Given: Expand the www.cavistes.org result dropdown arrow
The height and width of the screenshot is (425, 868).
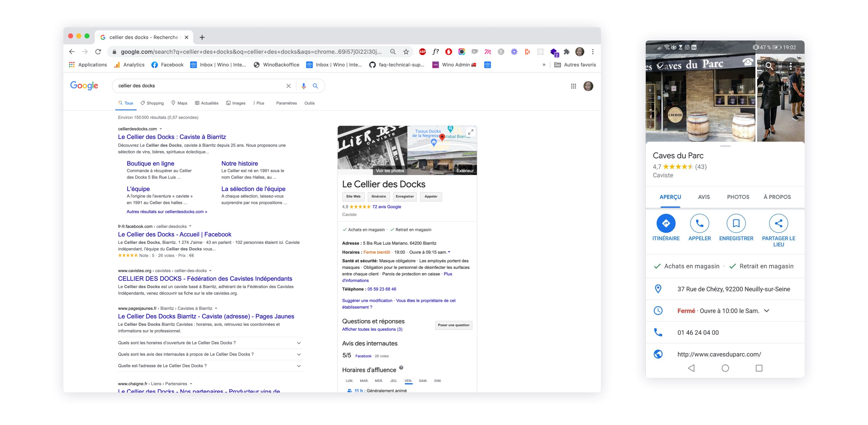Looking at the screenshot, I should [x=210, y=271].
